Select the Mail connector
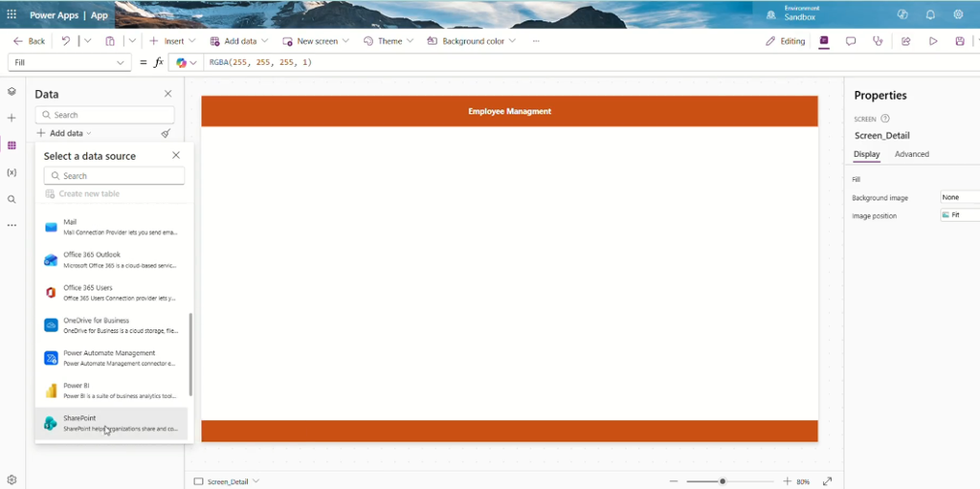 click(111, 227)
